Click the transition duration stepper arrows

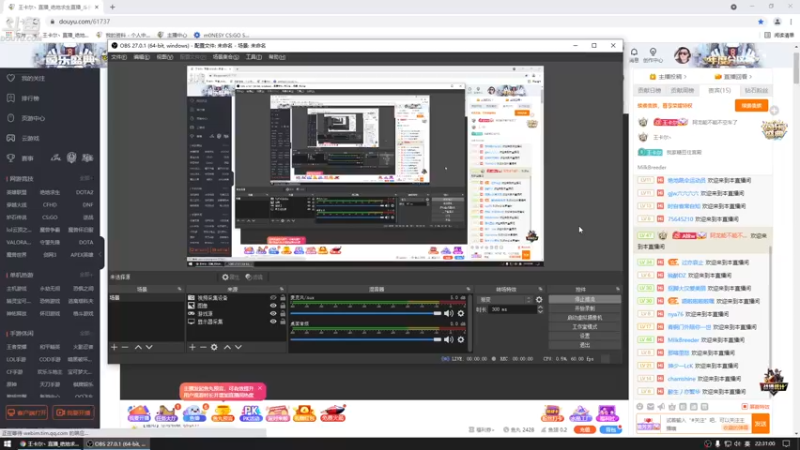coord(540,309)
